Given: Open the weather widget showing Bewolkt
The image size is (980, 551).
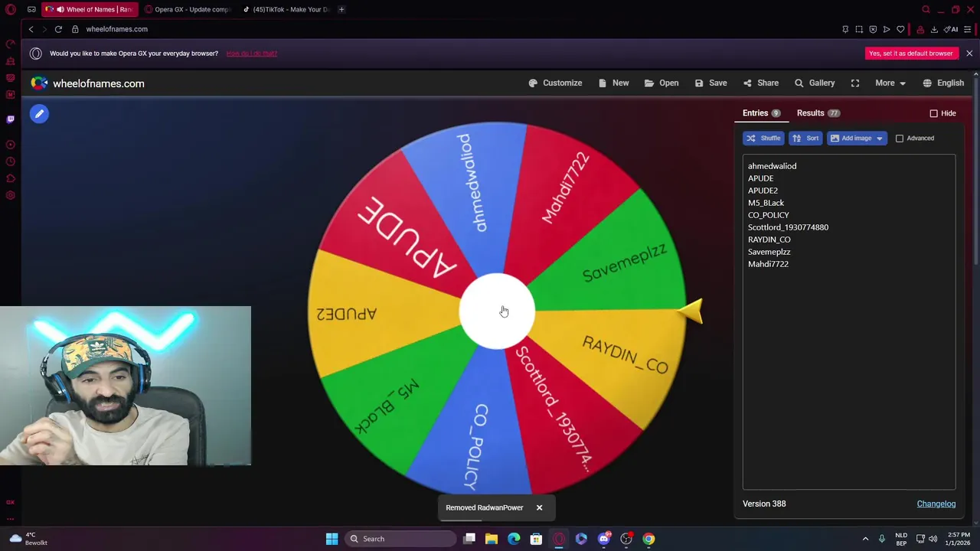Looking at the screenshot, I should (28, 539).
